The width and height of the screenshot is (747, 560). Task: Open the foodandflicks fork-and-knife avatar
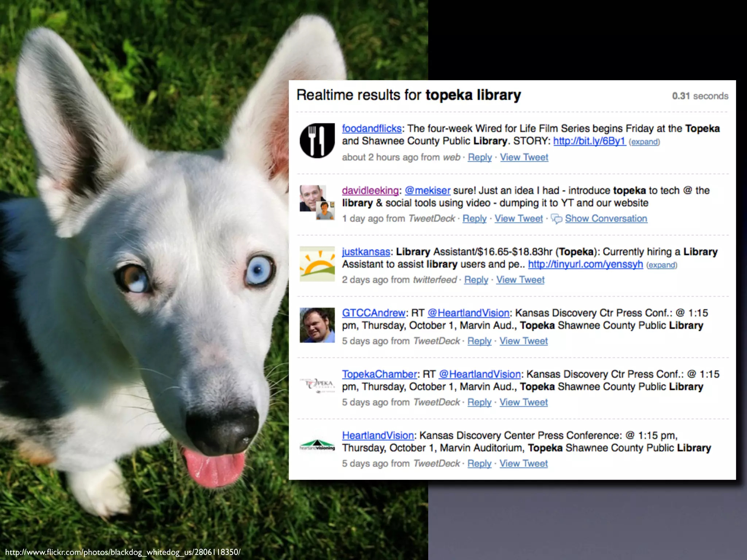point(317,141)
